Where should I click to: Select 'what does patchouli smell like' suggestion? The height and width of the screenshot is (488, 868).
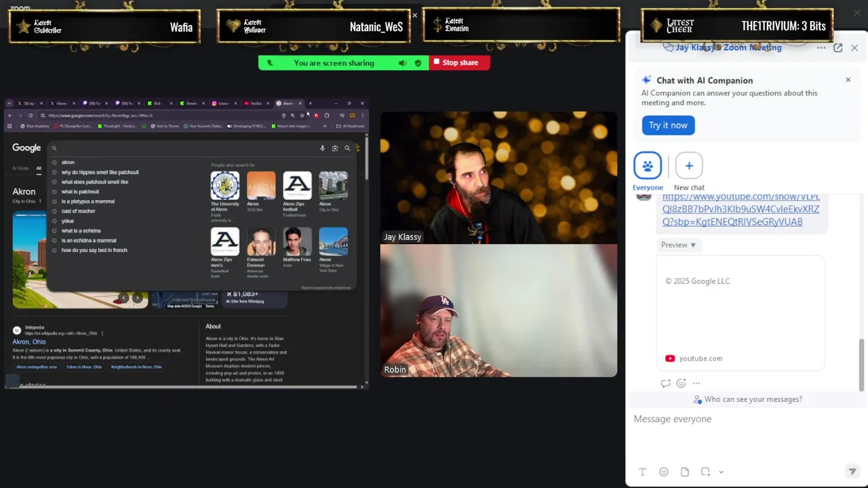point(94,182)
